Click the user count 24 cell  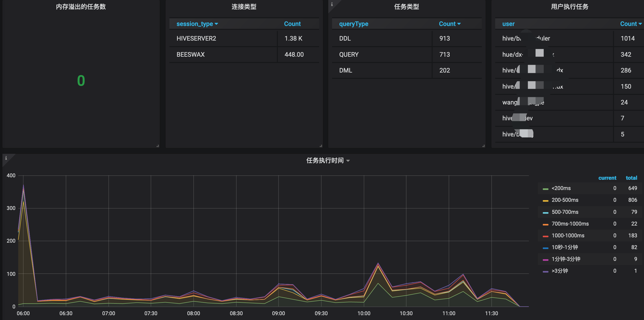pyautogui.click(x=628, y=102)
